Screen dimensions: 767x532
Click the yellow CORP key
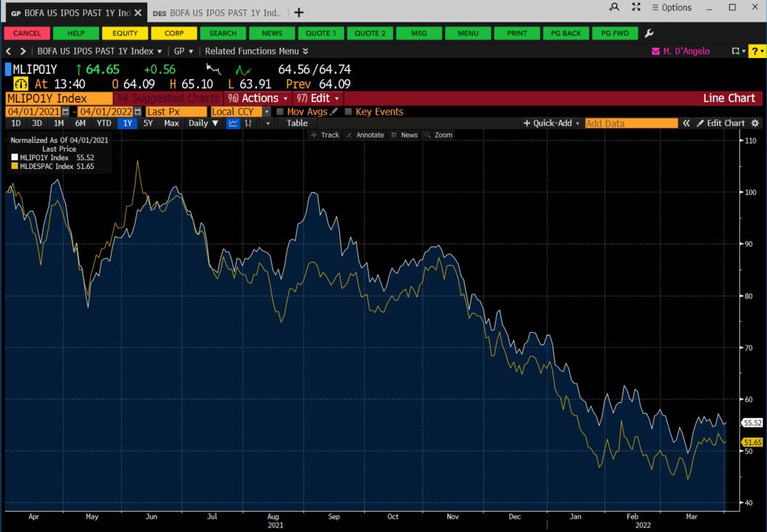click(174, 33)
